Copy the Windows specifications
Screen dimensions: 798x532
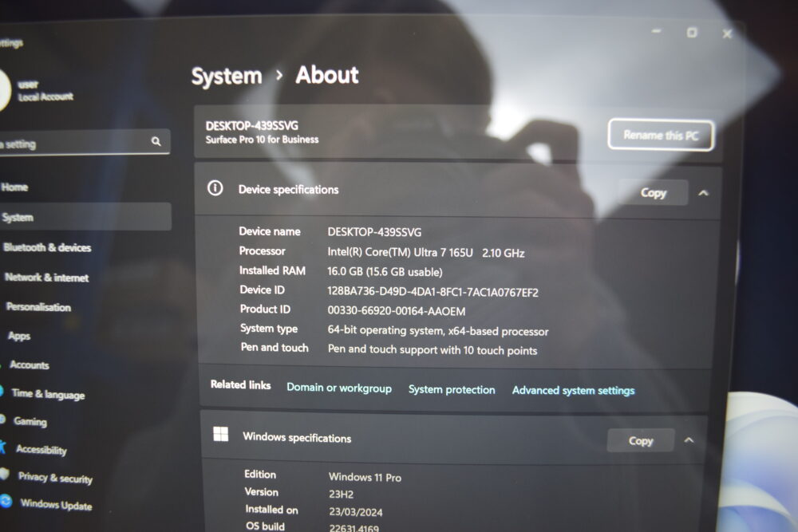click(640, 440)
